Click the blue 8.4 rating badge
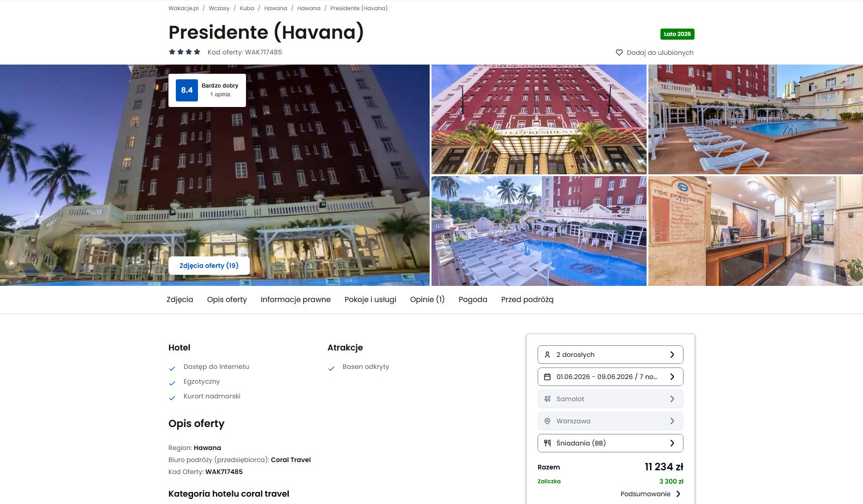 coord(187,90)
